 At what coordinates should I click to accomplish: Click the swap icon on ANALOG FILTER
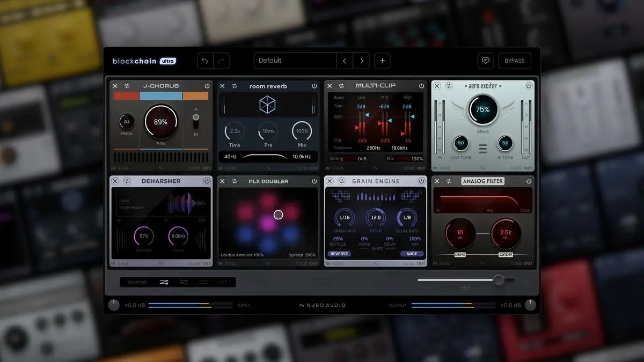click(449, 181)
